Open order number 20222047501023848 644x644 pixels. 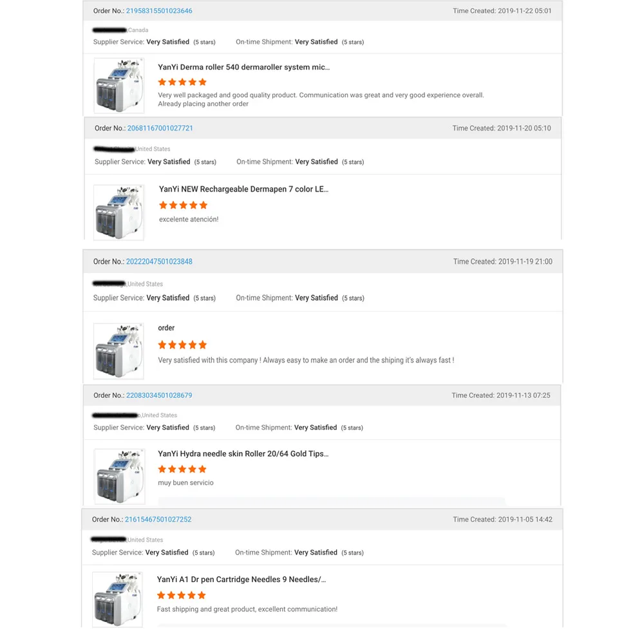point(159,261)
